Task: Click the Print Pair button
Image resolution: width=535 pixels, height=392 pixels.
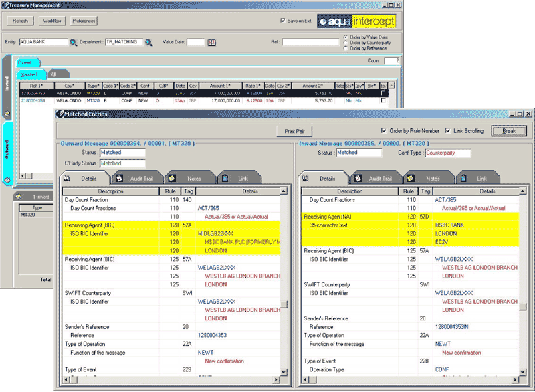Action: (x=295, y=131)
